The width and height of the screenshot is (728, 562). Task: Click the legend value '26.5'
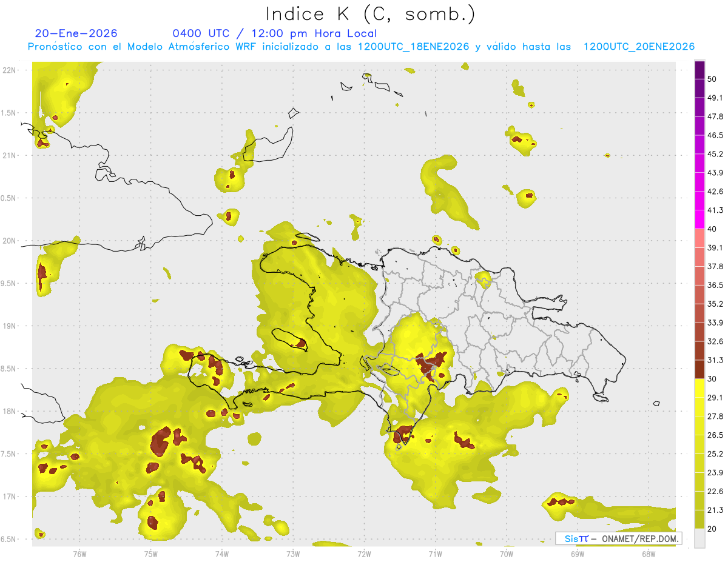click(x=715, y=435)
